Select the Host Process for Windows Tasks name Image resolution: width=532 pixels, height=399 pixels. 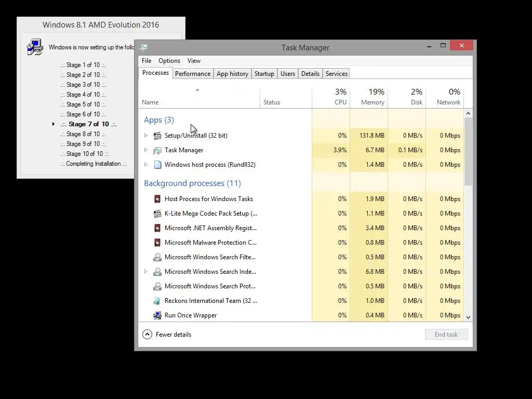coord(209,199)
